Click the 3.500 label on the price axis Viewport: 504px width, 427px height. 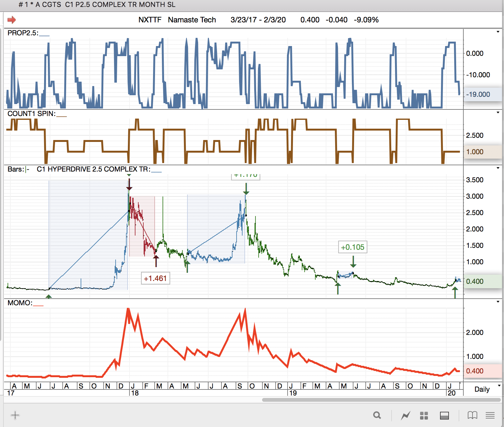coord(475,180)
